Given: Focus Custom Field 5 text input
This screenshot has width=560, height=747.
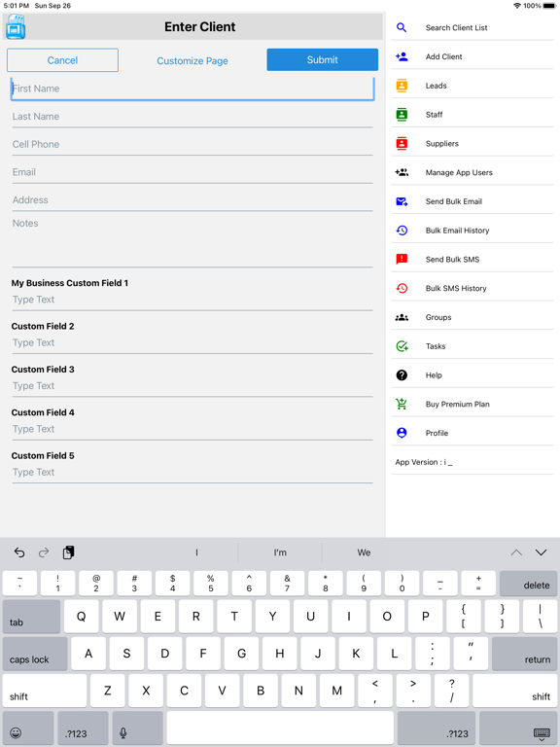Looking at the screenshot, I should click(192, 472).
